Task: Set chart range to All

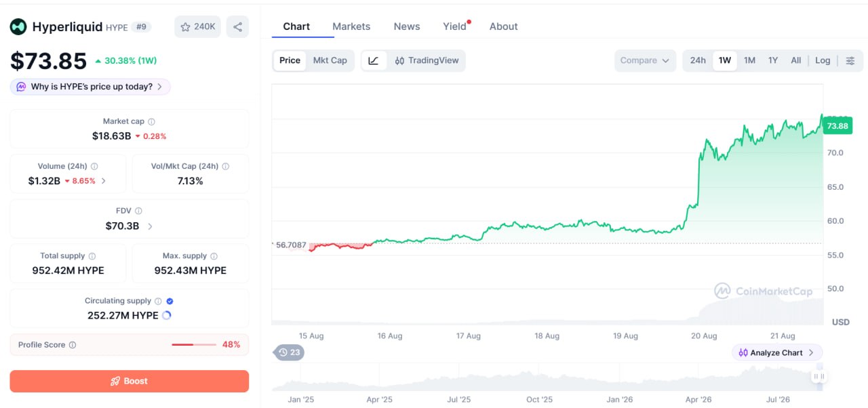Action: point(796,60)
